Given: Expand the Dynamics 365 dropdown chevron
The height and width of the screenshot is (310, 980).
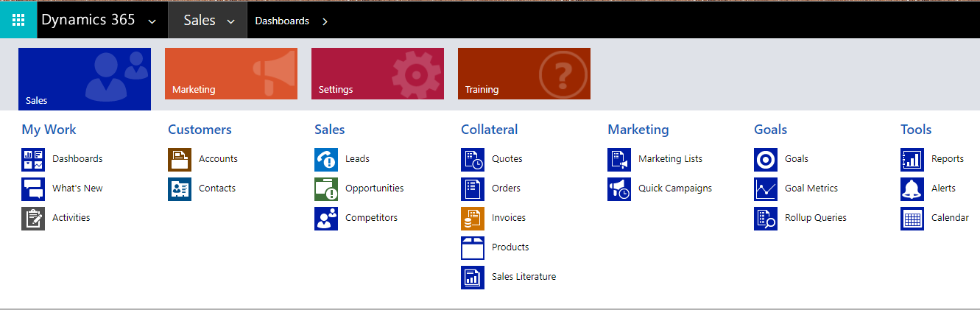Looking at the screenshot, I should [152, 21].
